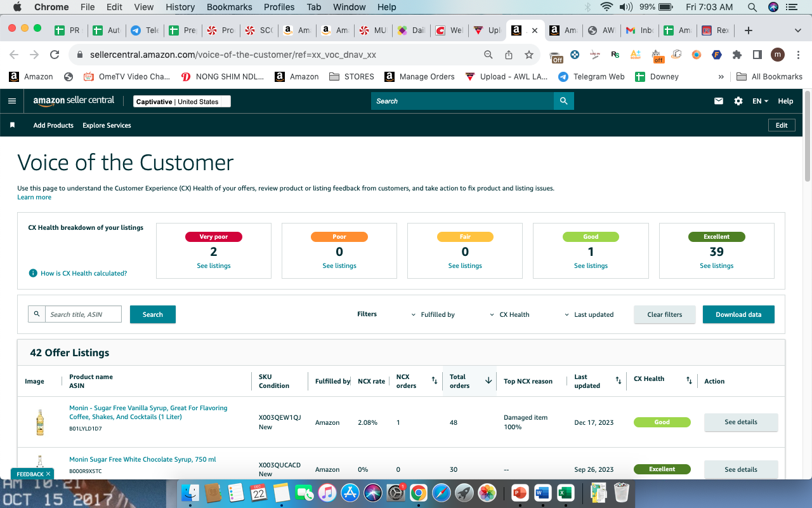Click the search magnifier button in header
This screenshot has height=508, width=812.
pos(563,101)
